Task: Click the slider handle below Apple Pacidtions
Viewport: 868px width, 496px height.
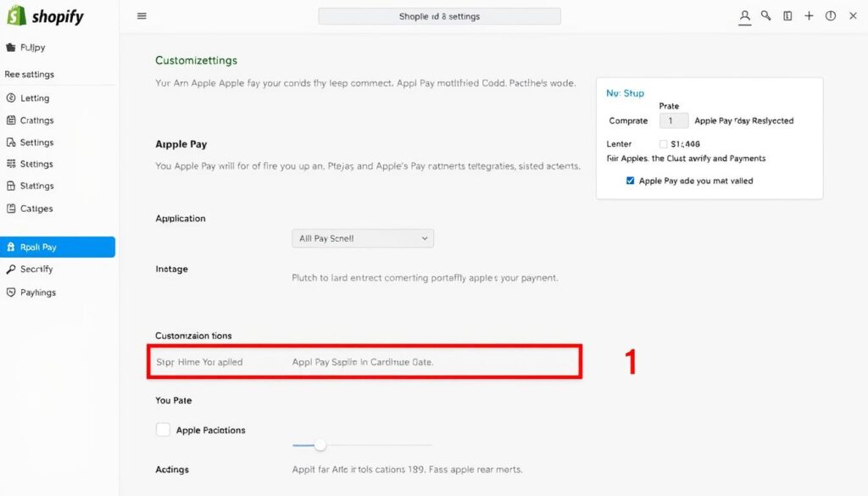Action: tap(320, 445)
